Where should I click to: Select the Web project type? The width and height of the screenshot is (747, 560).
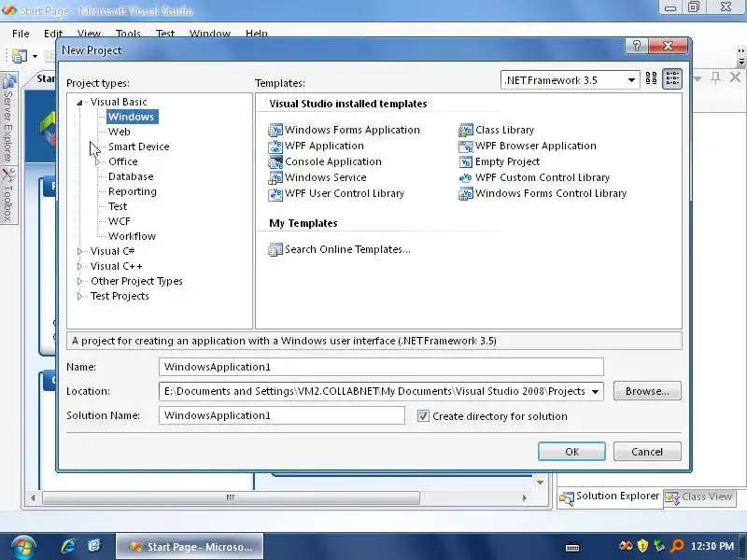pyautogui.click(x=120, y=132)
